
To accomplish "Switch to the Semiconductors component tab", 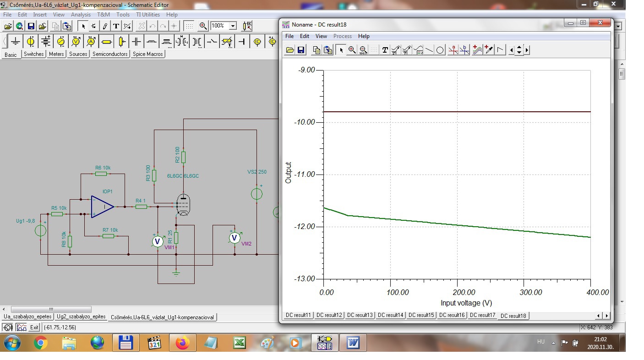I will pyautogui.click(x=110, y=54).
